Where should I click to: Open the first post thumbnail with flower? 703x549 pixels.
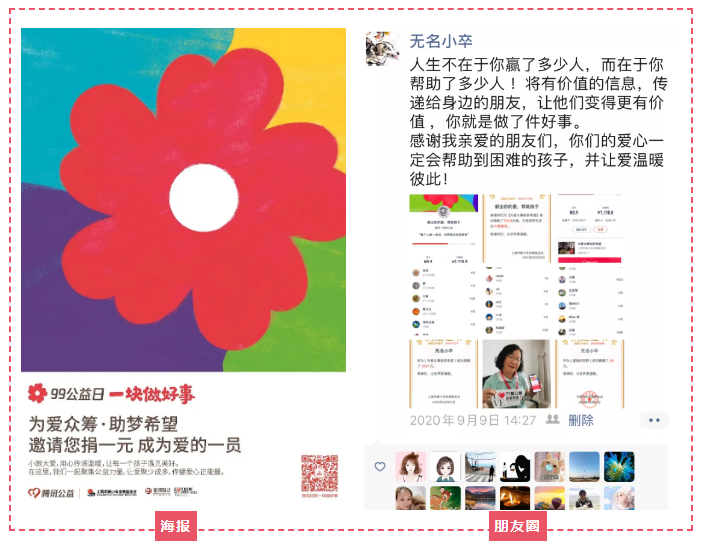[443, 229]
